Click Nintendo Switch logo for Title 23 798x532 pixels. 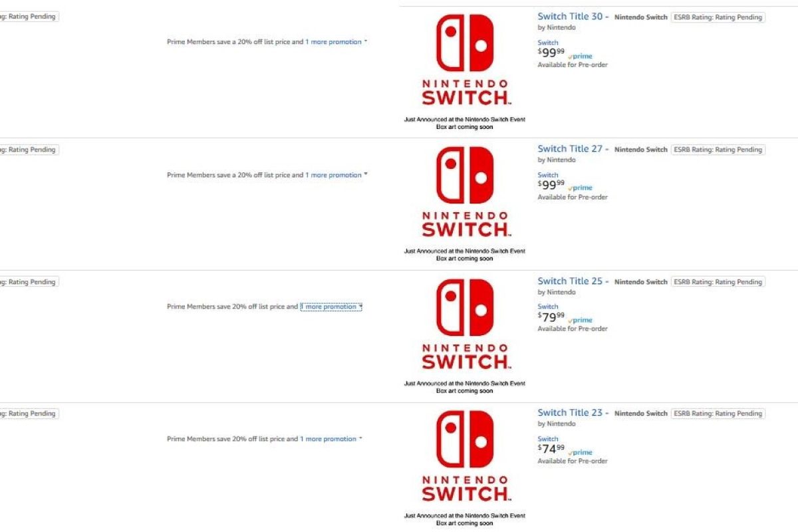point(465,457)
